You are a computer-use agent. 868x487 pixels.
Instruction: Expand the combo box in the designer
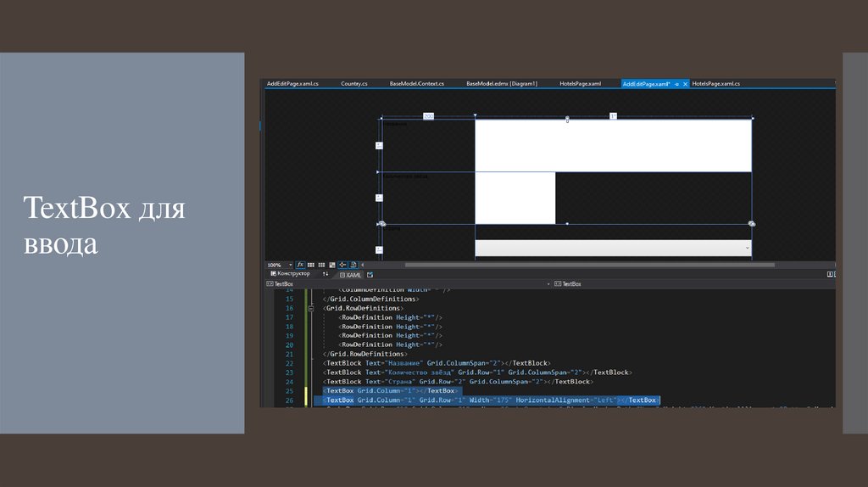[x=747, y=248]
